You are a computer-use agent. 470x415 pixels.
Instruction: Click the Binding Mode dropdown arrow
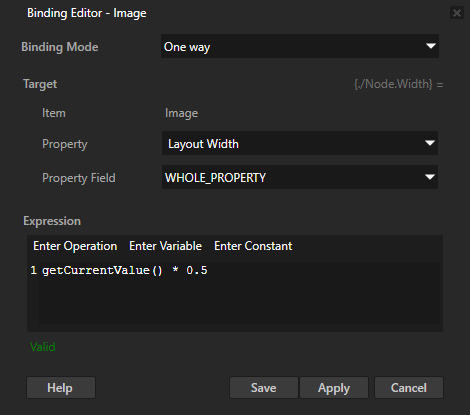431,46
